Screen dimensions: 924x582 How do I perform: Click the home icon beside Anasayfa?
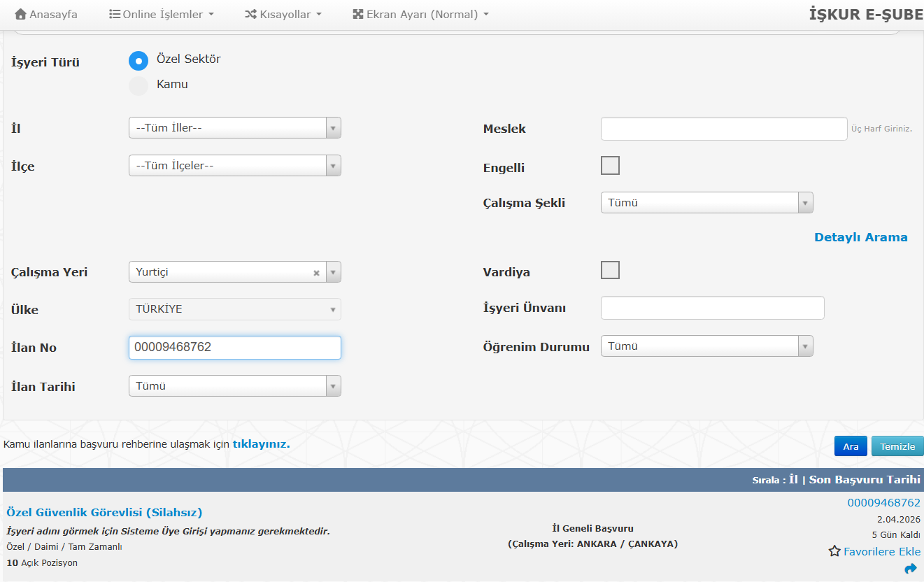coord(20,14)
